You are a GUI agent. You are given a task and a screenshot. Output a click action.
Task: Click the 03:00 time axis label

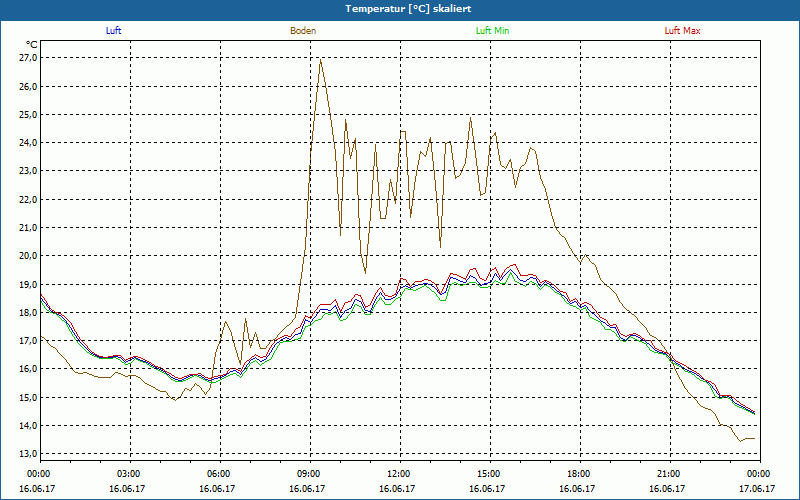click(x=129, y=474)
